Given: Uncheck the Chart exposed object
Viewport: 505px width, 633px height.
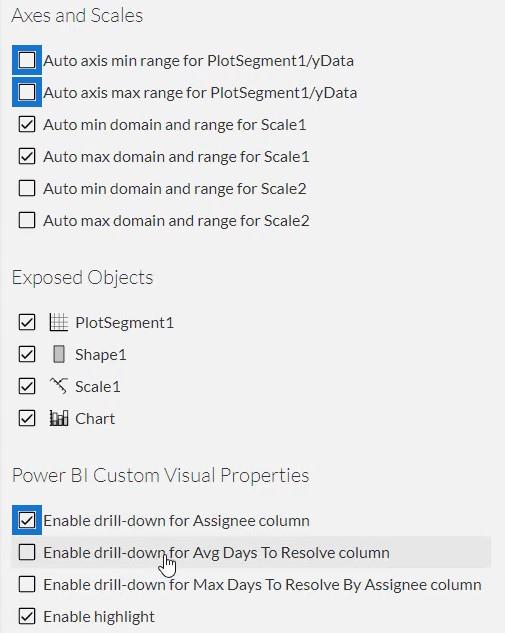Looking at the screenshot, I should tap(27, 418).
